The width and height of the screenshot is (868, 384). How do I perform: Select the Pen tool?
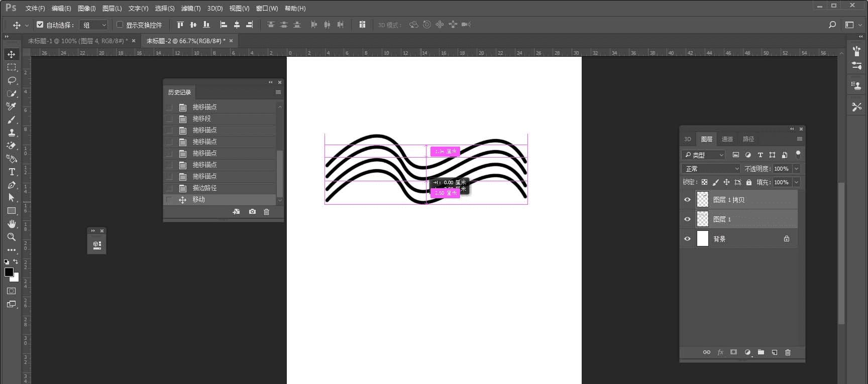12,185
